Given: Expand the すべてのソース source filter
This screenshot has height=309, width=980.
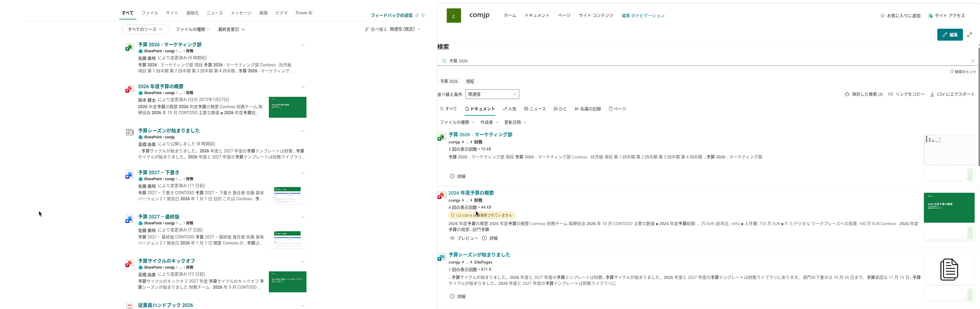Looking at the screenshot, I should click(x=145, y=29).
